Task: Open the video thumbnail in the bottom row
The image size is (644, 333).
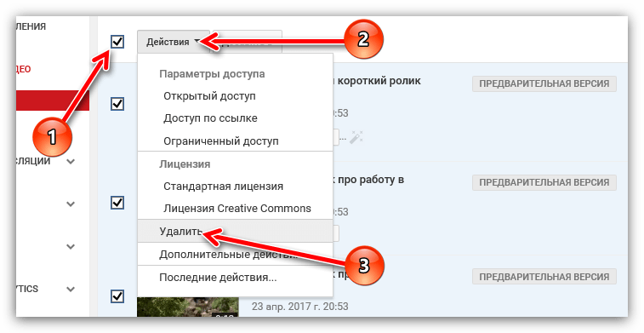Action: [188, 307]
